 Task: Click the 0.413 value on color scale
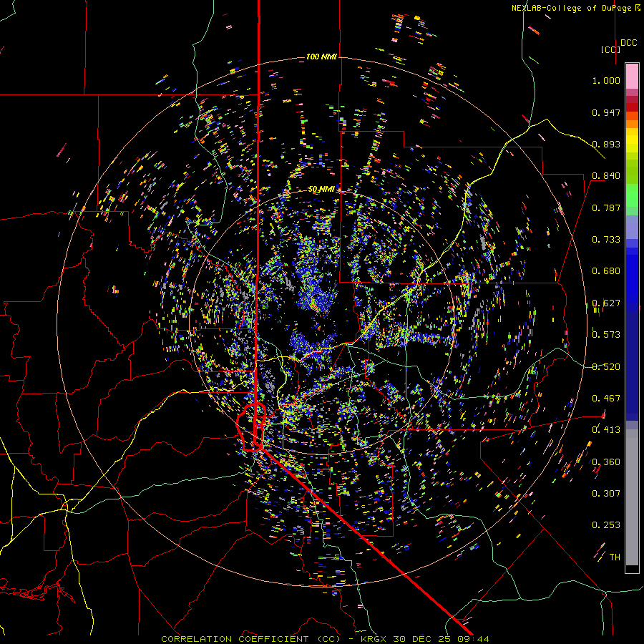pos(606,430)
